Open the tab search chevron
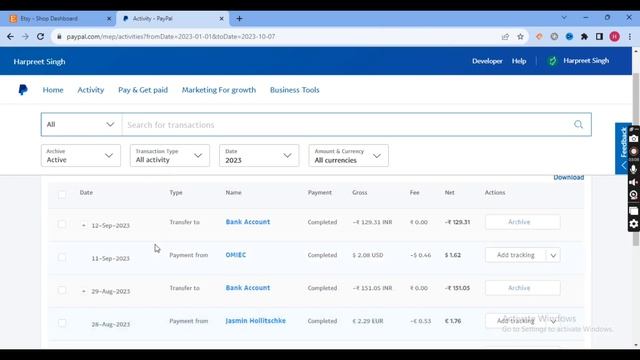The height and width of the screenshot is (360, 640). (x=564, y=18)
